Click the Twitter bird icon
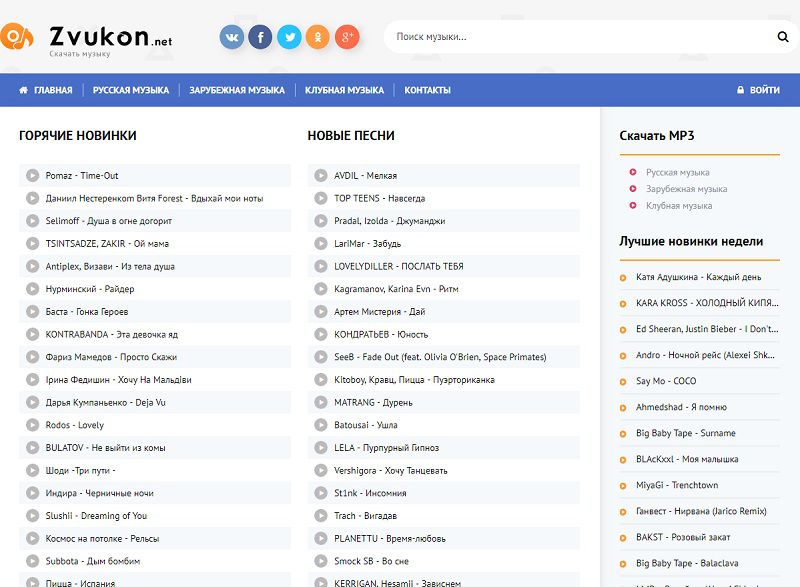Screen dimensions: 800x587 (x=289, y=38)
